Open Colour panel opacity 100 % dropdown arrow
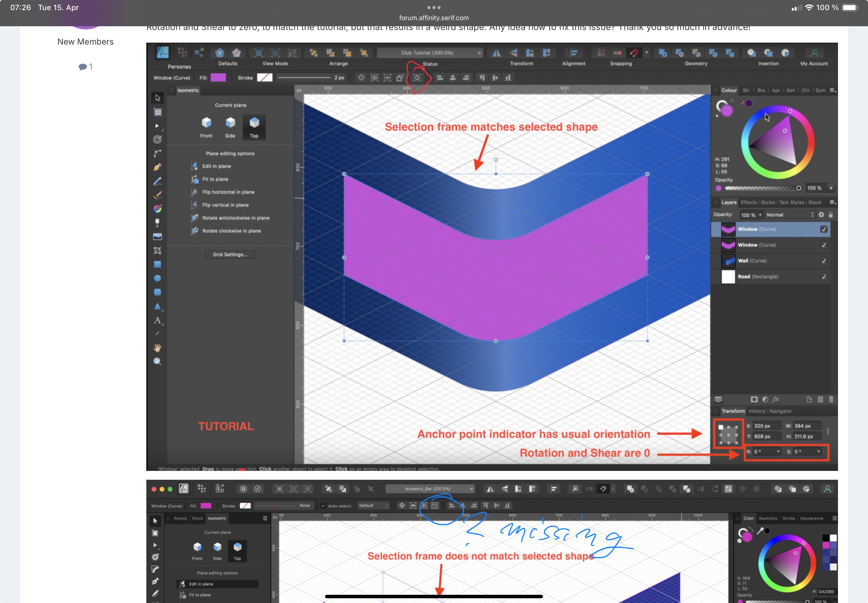Screen dimensions: 868x603 pyautogui.click(x=831, y=188)
